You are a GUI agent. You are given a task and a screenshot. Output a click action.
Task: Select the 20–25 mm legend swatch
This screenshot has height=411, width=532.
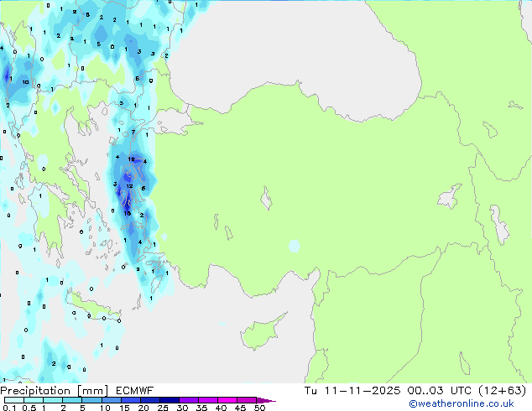click(150, 400)
